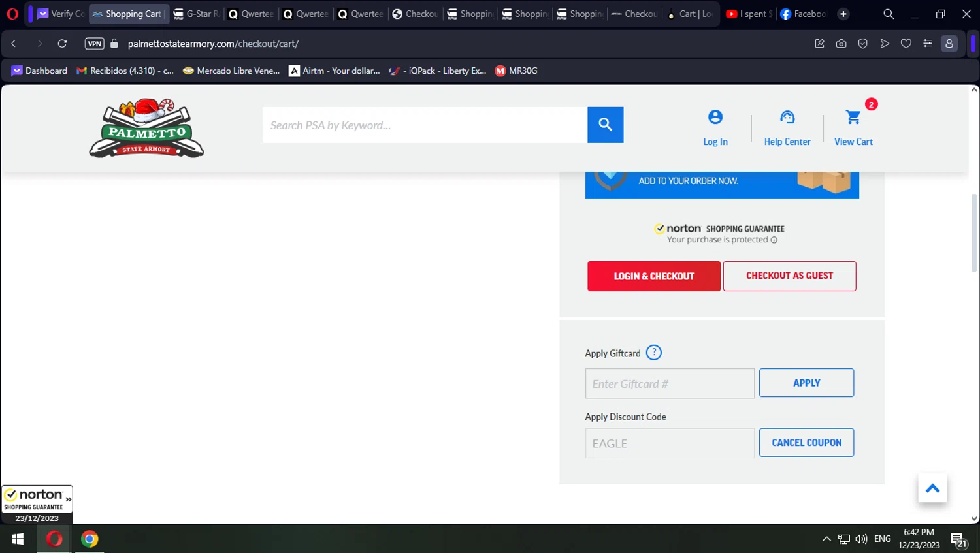This screenshot has height=553, width=980.
Task: Take a snapshot with the camera icon
Action: (x=841, y=44)
